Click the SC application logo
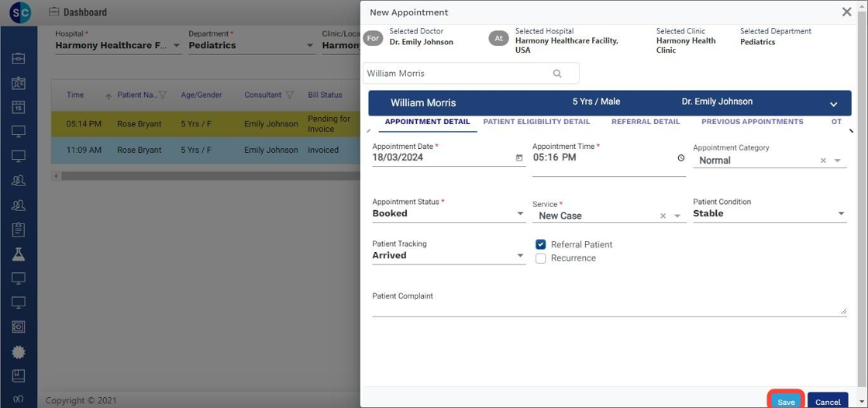Viewport: 868px width, 408px height. 20,12
